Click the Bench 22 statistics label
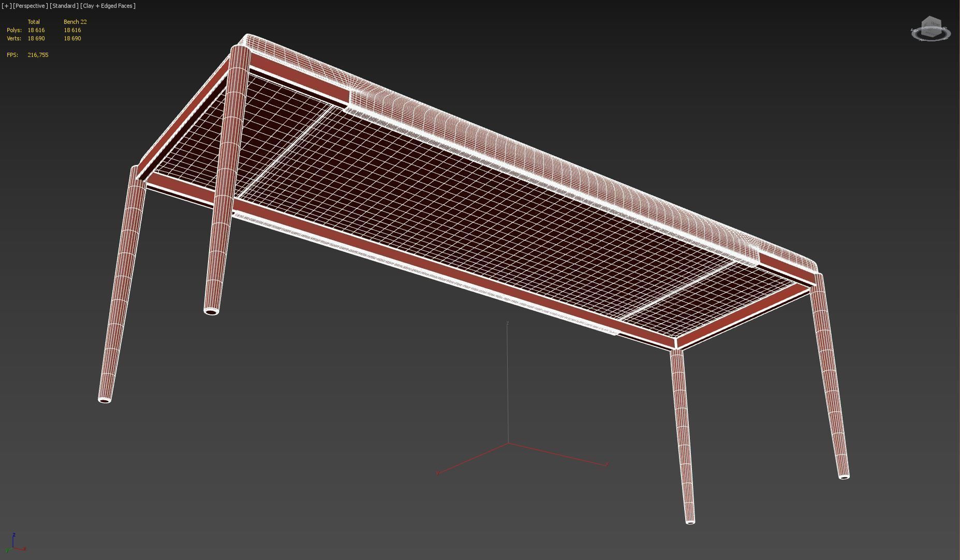The width and height of the screenshot is (960, 560). [x=75, y=22]
